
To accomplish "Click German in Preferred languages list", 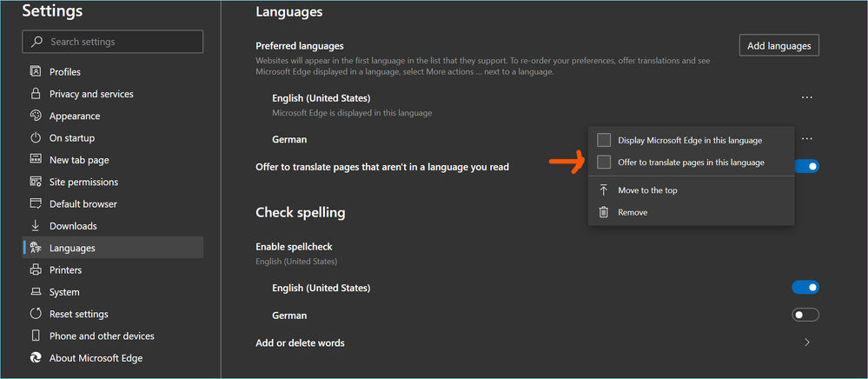I will coord(289,139).
